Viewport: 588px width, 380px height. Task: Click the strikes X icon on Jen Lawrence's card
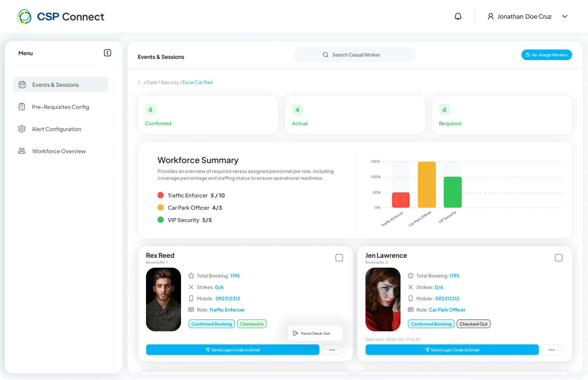[411, 287]
